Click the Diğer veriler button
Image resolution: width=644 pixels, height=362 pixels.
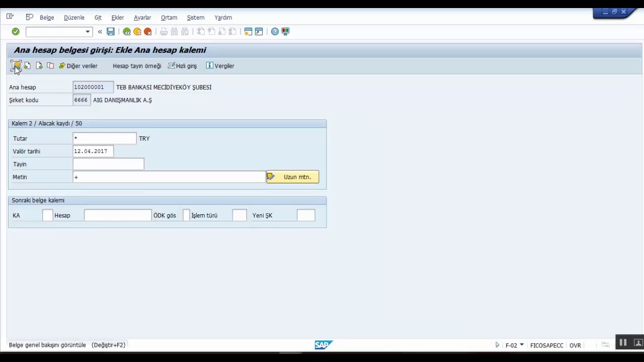click(78, 66)
